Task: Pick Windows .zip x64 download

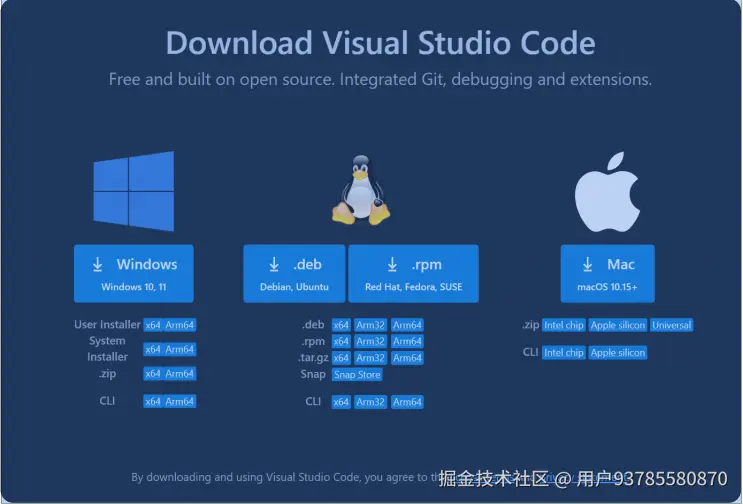Action: (x=153, y=373)
